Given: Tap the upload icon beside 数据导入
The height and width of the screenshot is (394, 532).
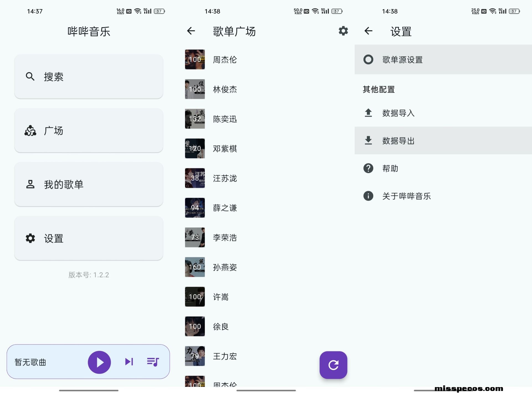Looking at the screenshot, I should click(x=368, y=113).
